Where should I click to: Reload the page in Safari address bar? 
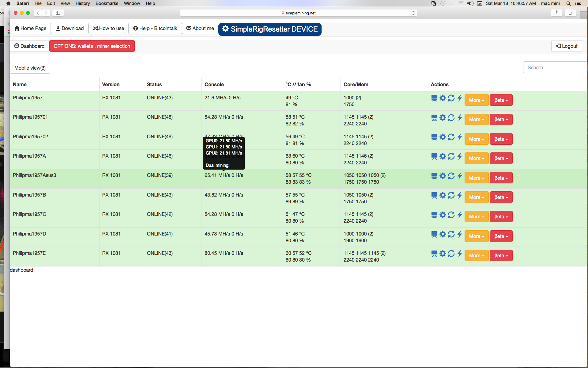(413, 13)
